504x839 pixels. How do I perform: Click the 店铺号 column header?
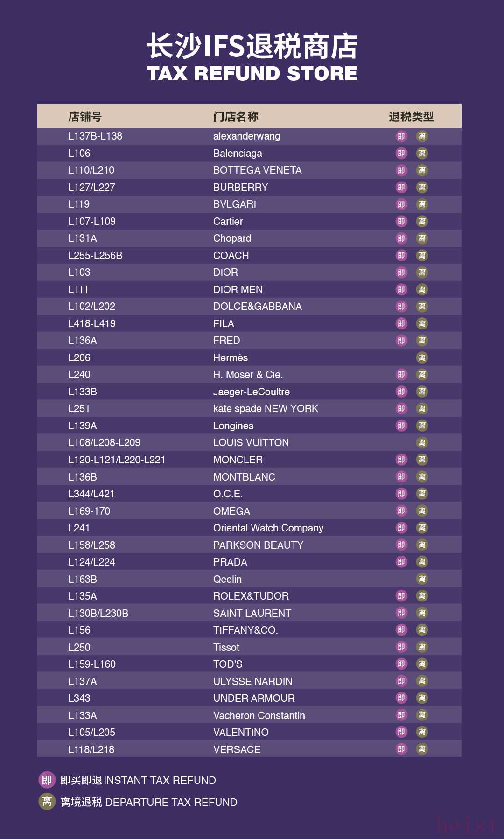click(85, 117)
